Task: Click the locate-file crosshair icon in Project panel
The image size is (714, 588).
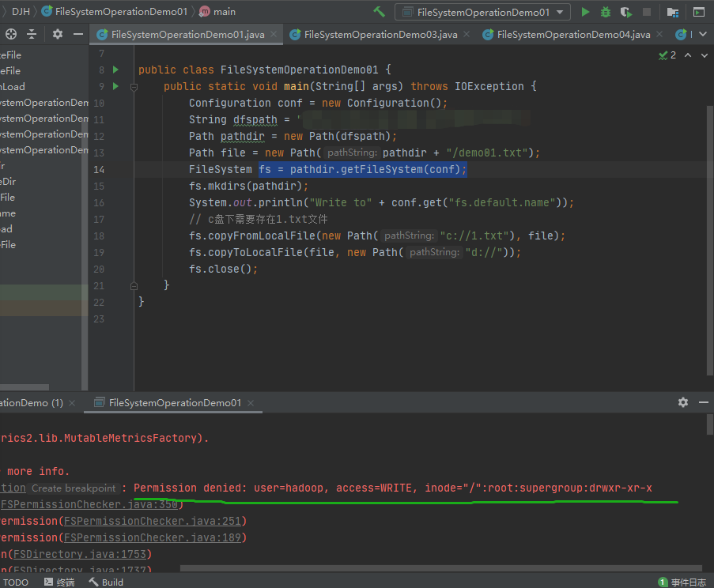Action: coord(11,34)
